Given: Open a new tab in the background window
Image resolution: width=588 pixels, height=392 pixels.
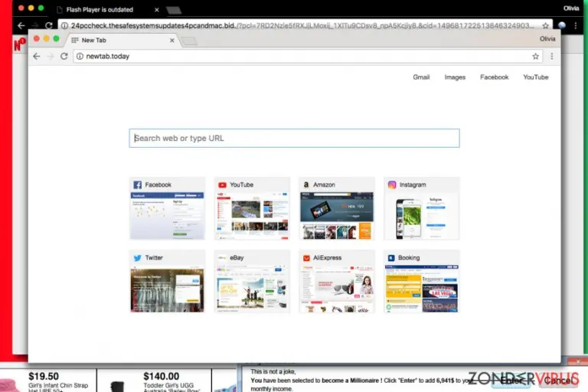Looking at the screenshot, I should [x=174, y=11].
